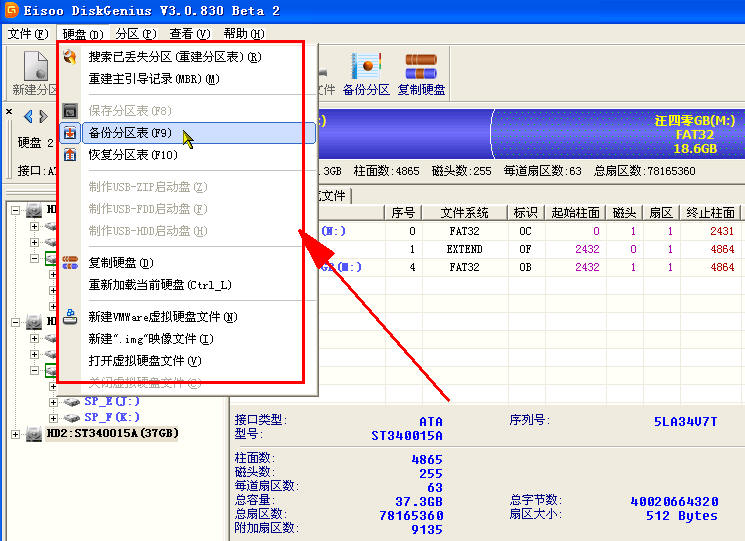Select HD2:ST340015A(37GB) in the tree
This screenshot has height=541, width=745.
point(112,433)
